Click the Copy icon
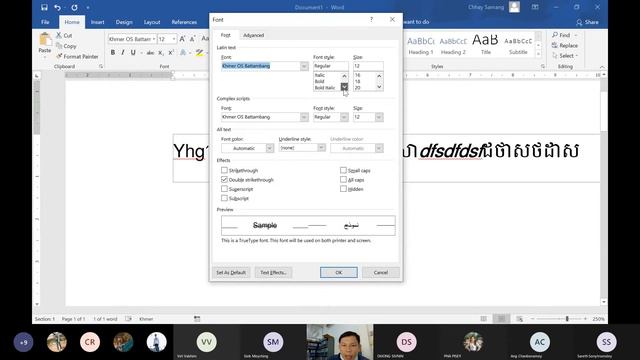The width and height of the screenshot is (640, 360). (59, 46)
